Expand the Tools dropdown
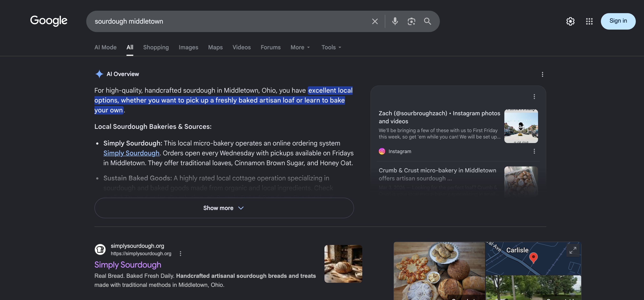Screen dimensions: 644x300 331,47
